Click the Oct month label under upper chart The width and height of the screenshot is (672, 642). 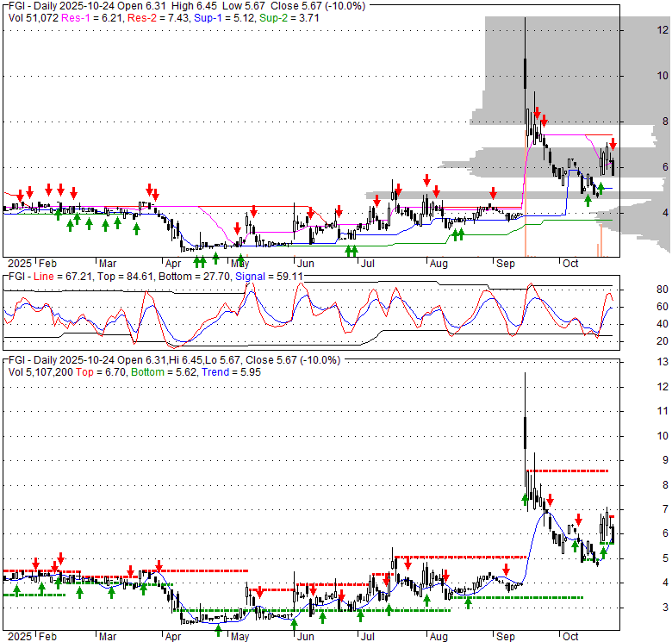[570, 263]
